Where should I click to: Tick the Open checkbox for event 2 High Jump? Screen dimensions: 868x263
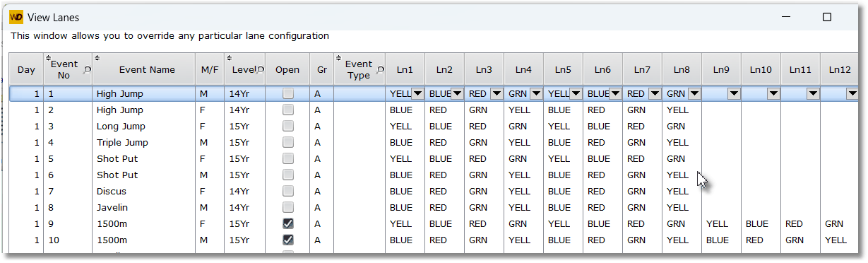(287, 110)
